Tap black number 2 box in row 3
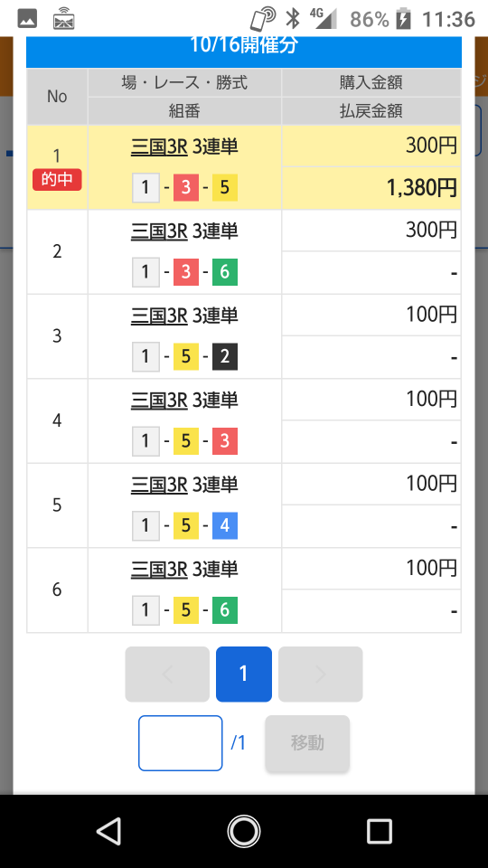The image size is (488, 868). 225,356
